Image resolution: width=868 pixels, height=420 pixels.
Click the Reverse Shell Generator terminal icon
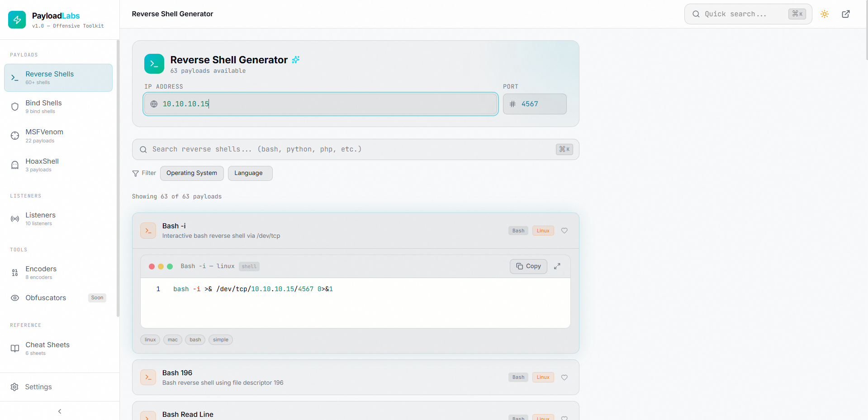click(154, 64)
